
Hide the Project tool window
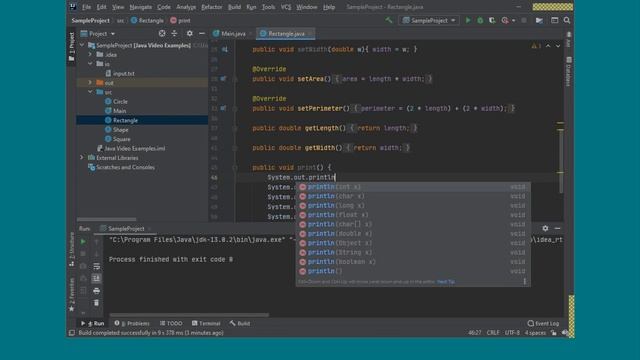point(202,33)
